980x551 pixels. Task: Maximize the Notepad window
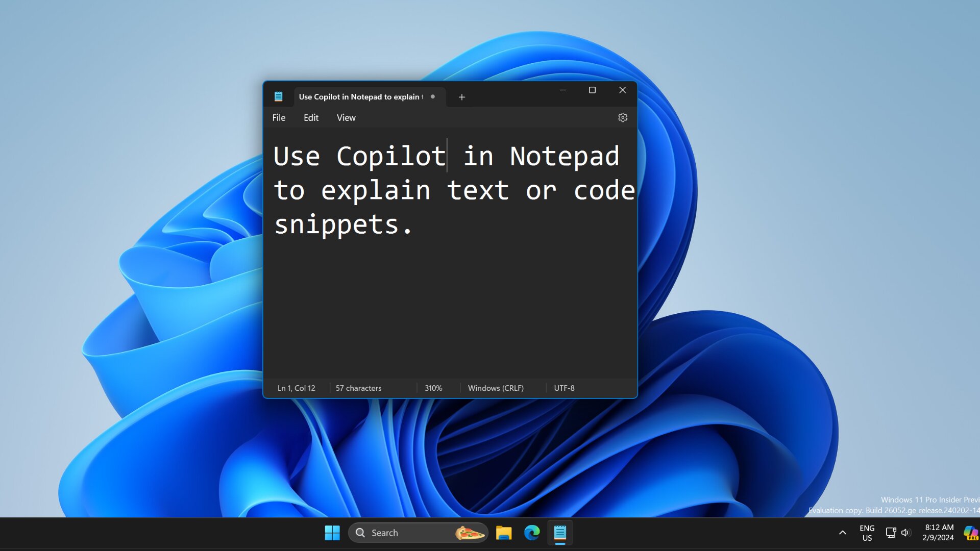[592, 90]
